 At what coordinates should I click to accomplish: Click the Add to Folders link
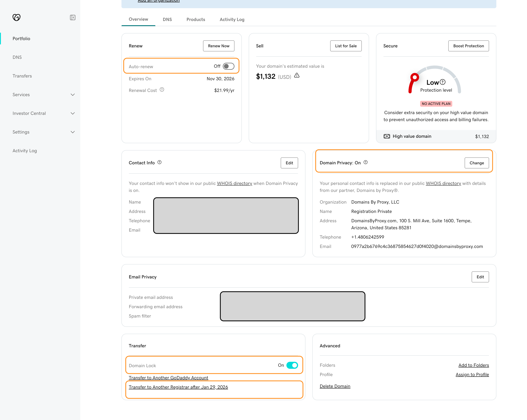[x=474, y=365]
